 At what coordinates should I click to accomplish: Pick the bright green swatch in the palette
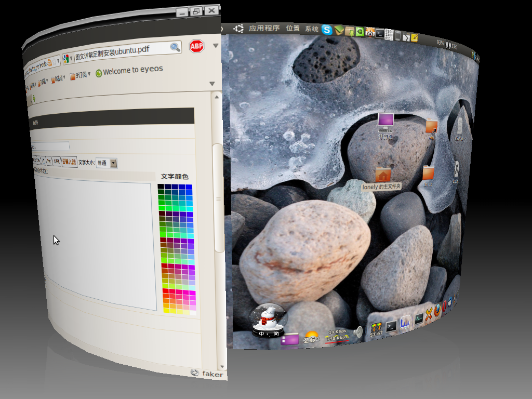pyautogui.click(x=162, y=208)
